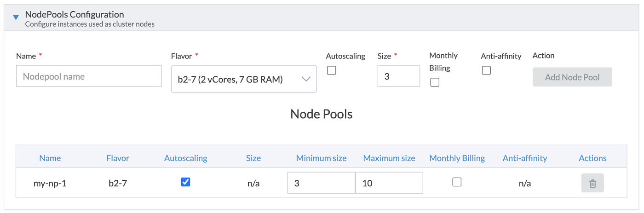Sort by the Name column header
The width and height of the screenshot is (644, 213).
pyautogui.click(x=50, y=158)
